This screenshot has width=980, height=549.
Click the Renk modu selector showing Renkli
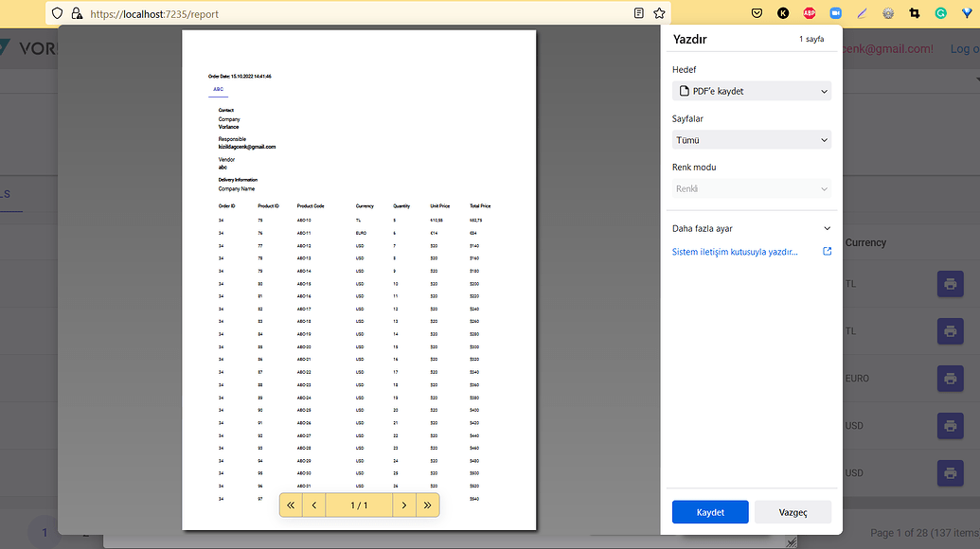point(751,188)
